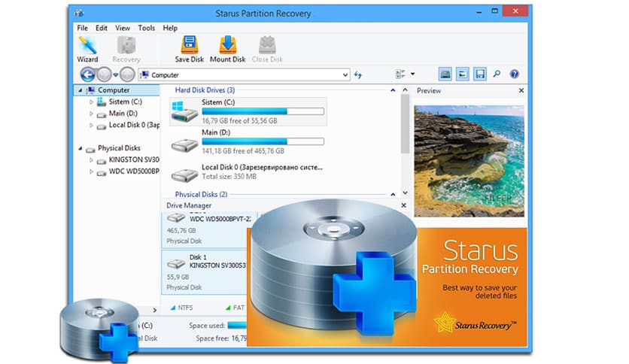Select KINGSTON SV30 in the tree

134,159
